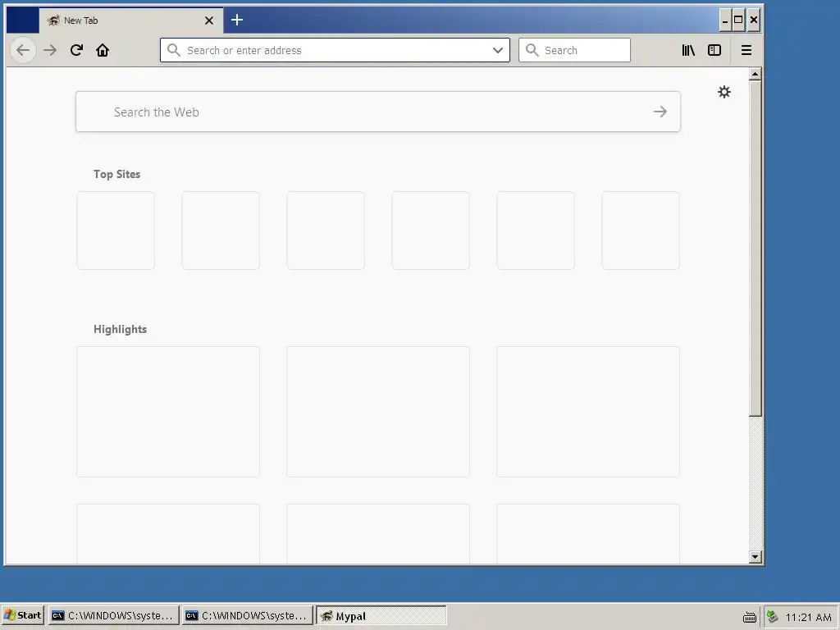Reload the current page
840x630 pixels.
pos(76,50)
